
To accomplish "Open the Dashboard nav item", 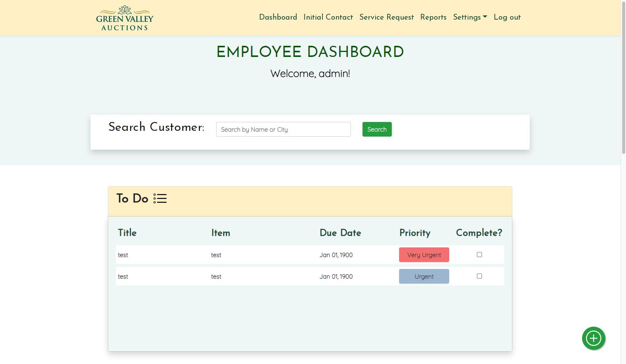I will [x=278, y=17].
